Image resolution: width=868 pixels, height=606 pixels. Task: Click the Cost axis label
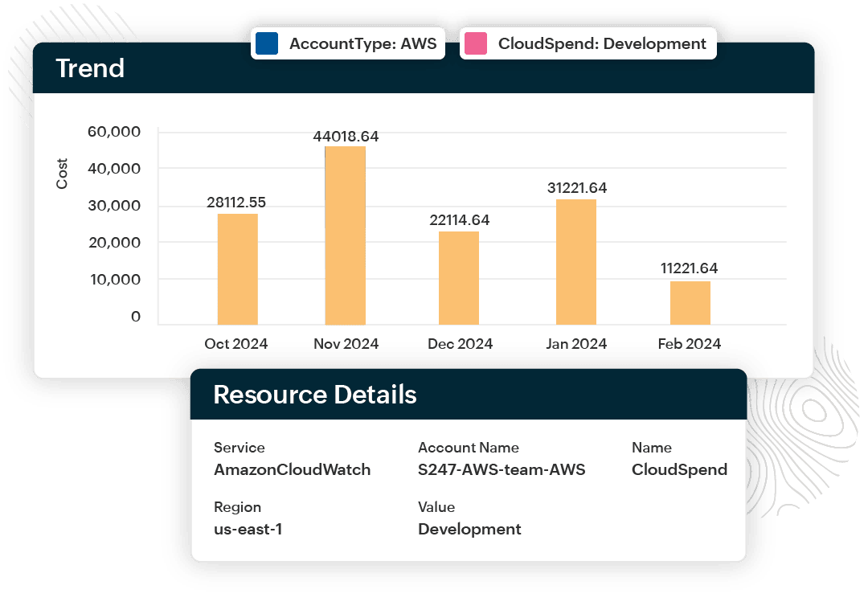(63, 172)
